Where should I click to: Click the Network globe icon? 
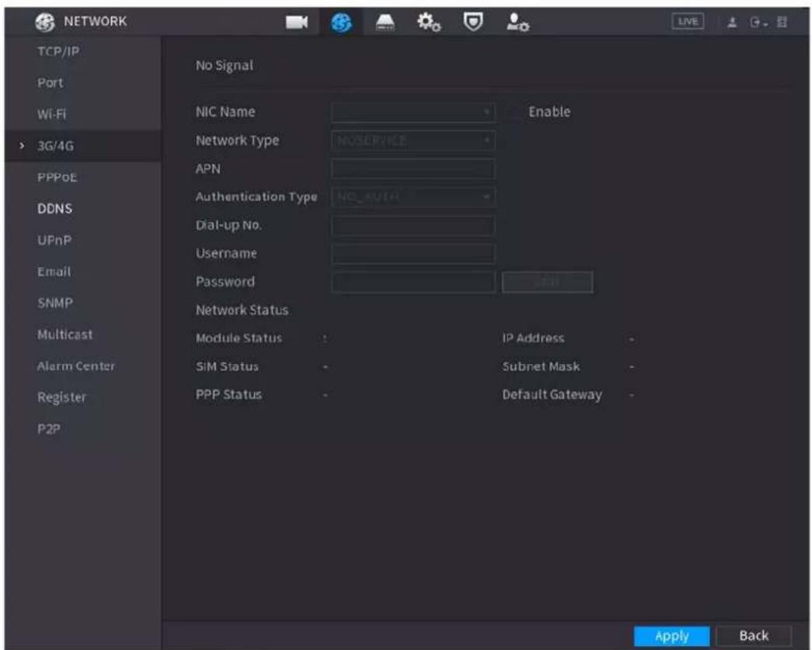[341, 23]
